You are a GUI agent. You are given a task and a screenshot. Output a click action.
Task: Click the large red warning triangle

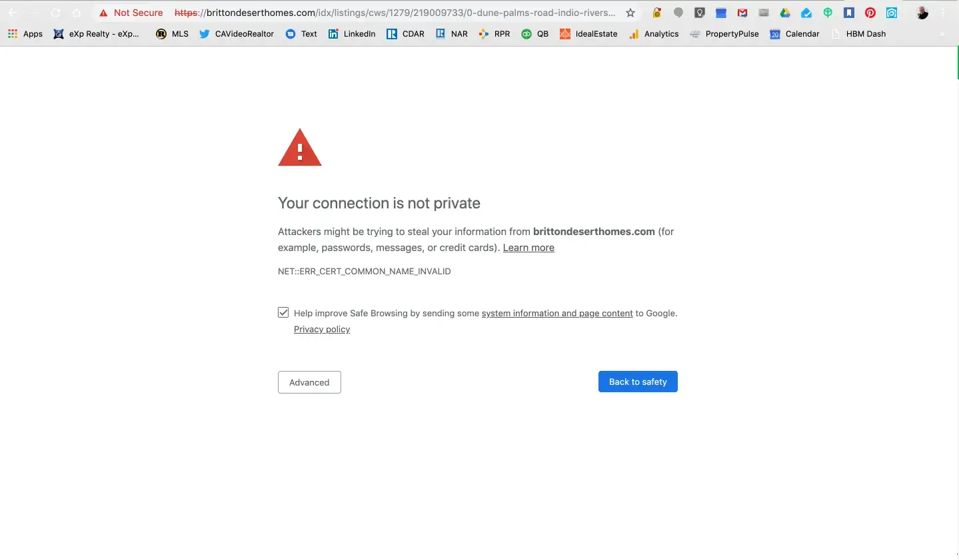[300, 147]
